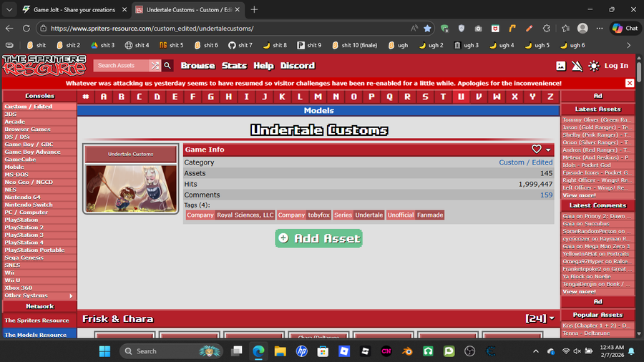This screenshot has height=362, width=644.
Task: Select the # symbol letter filter
Action: 86,97
